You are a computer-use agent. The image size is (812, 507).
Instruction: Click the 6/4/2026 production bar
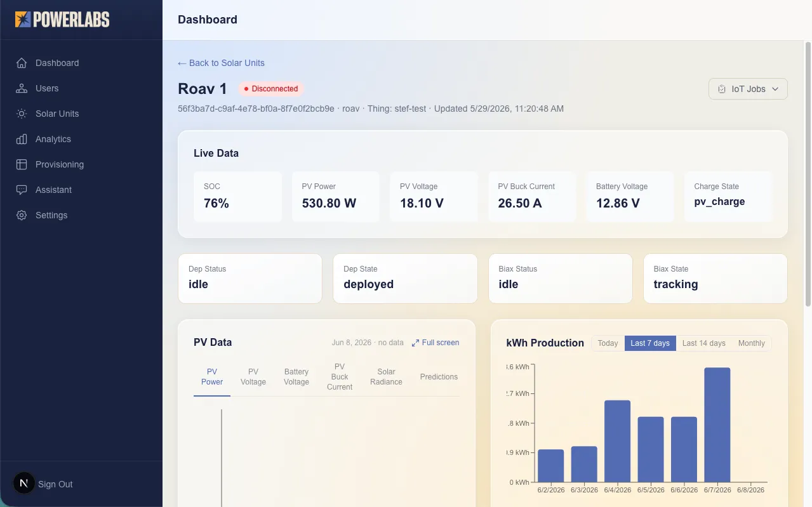pos(617,442)
